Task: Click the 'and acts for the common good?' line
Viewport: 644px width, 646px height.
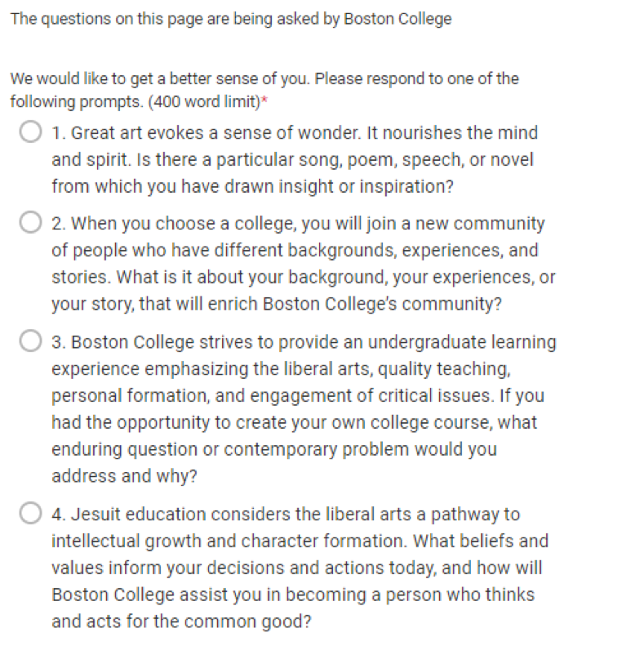Action: (181, 621)
